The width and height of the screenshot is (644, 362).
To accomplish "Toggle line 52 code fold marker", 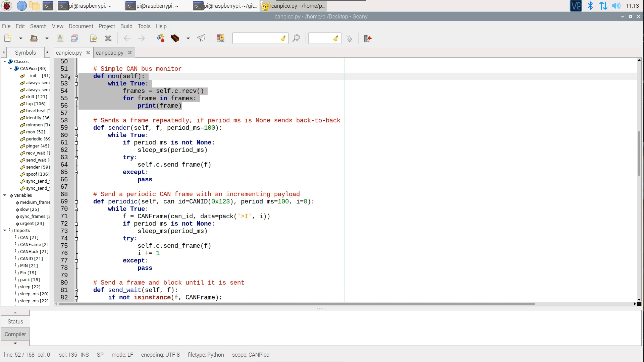I will click(76, 76).
